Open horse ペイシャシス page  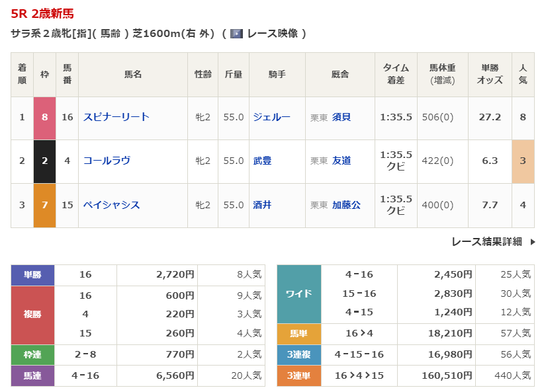112,205
